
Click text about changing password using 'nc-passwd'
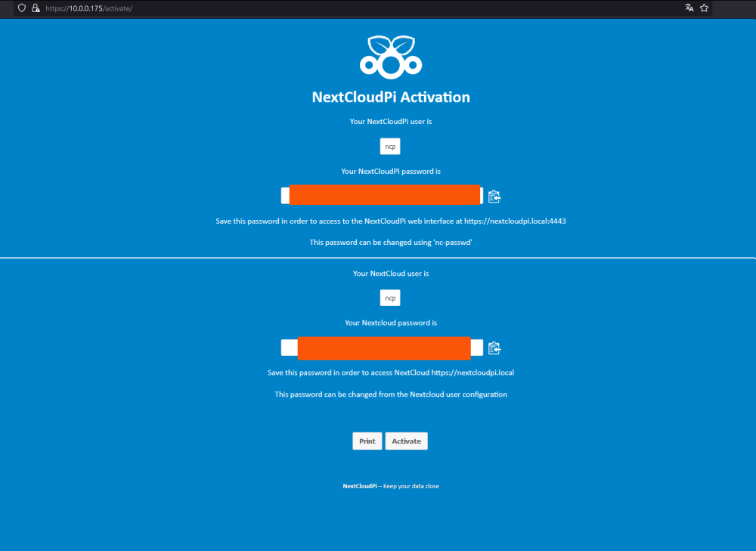tap(391, 243)
